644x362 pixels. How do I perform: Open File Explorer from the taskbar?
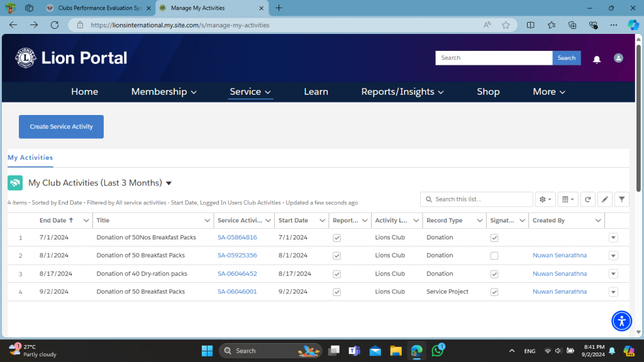396,351
